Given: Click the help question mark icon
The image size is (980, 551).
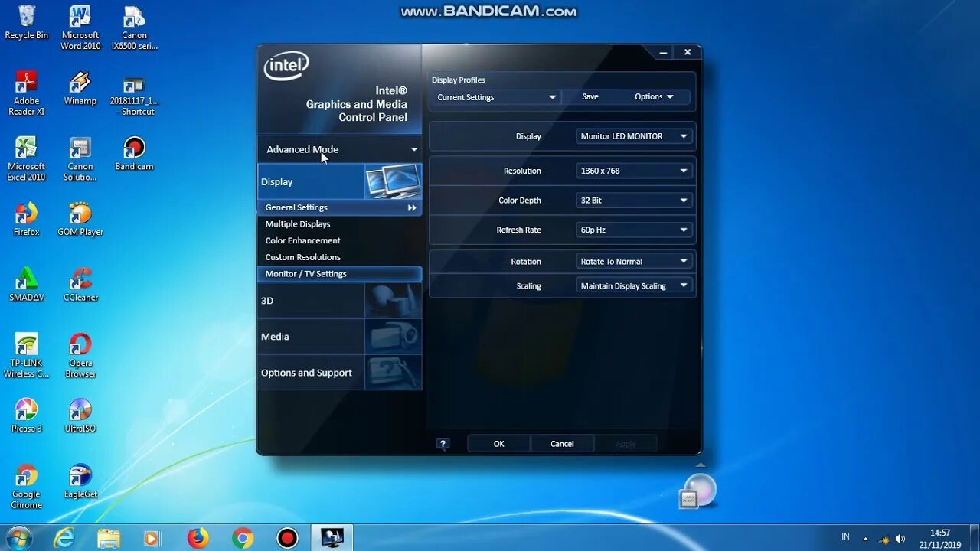Looking at the screenshot, I should [x=443, y=444].
